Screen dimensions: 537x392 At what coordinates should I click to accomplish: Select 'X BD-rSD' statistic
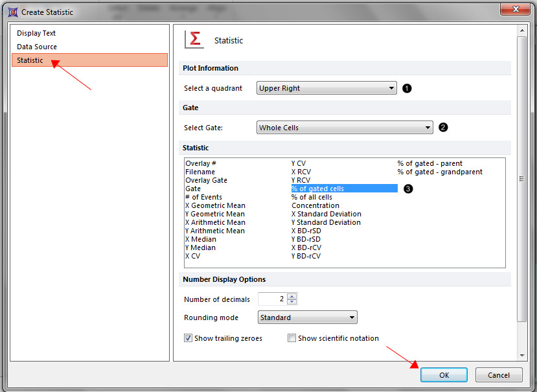pos(306,231)
